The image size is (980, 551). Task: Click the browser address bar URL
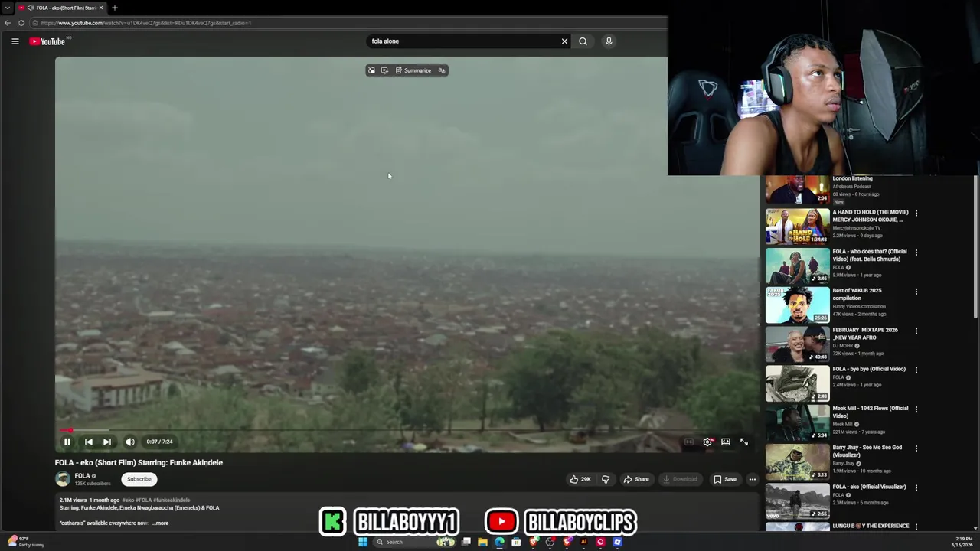[x=145, y=23]
